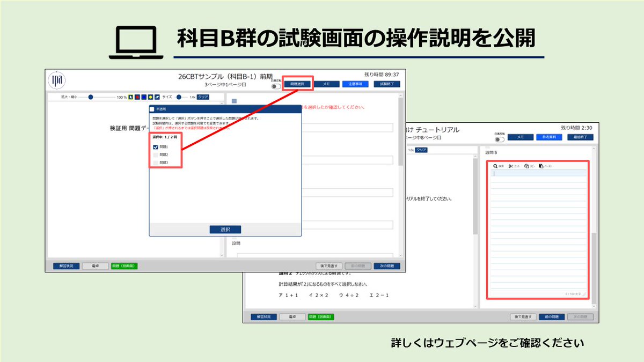Click the disabled 次の問題 button in the tutorial window
This screenshot has width=644, height=362.
coord(580,317)
